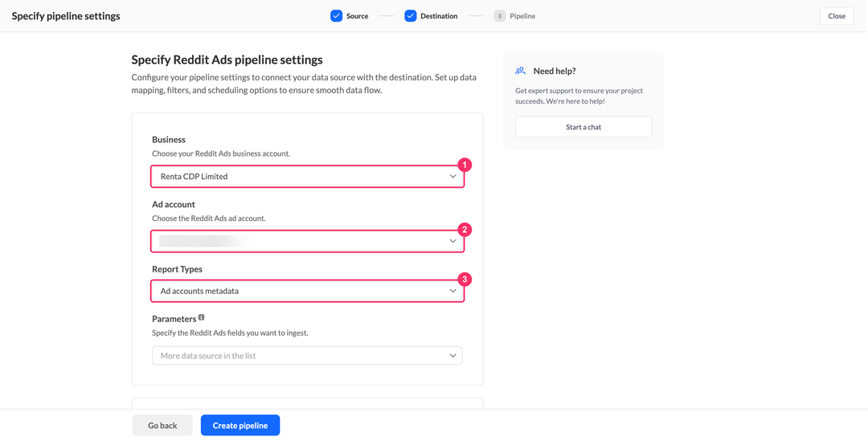Image resolution: width=868 pixels, height=441 pixels.
Task: Open the Ad account dropdown
Action: 307,241
